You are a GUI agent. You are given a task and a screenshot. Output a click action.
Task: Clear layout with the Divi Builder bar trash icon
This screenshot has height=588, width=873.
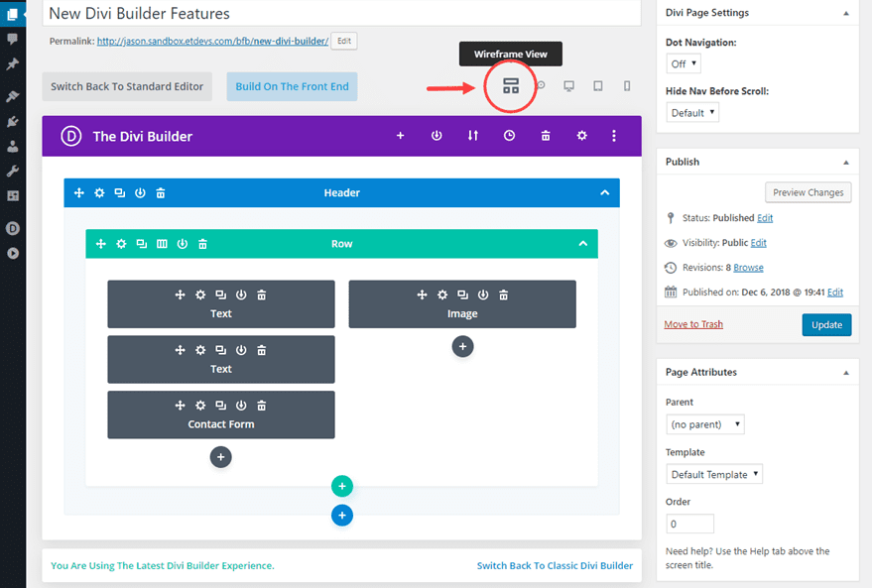(546, 136)
